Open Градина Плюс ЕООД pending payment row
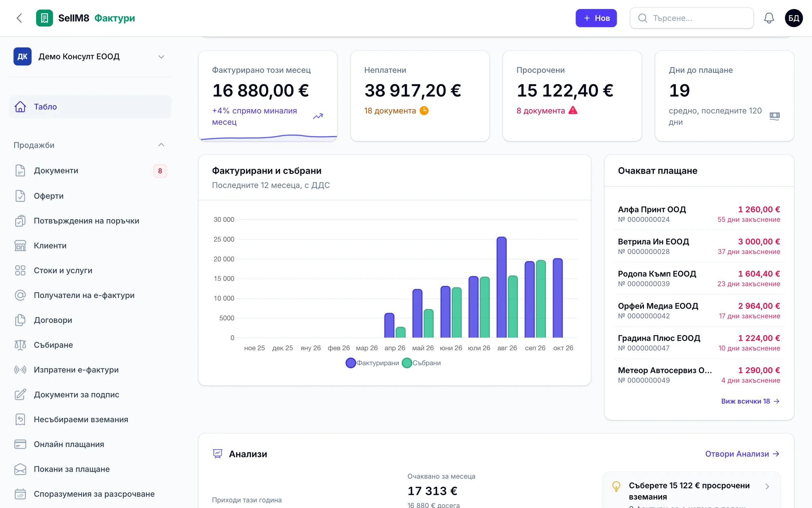This screenshot has width=812, height=508. click(699, 343)
